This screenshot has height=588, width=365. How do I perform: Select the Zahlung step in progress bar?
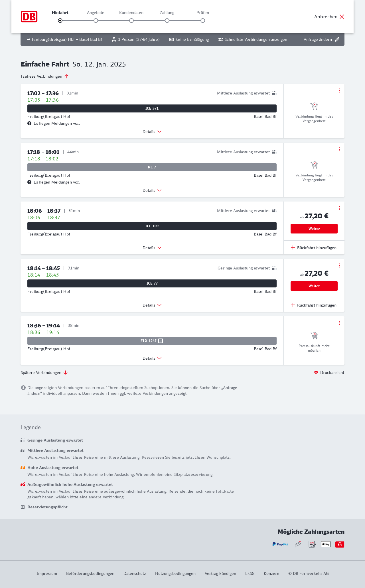point(167,21)
